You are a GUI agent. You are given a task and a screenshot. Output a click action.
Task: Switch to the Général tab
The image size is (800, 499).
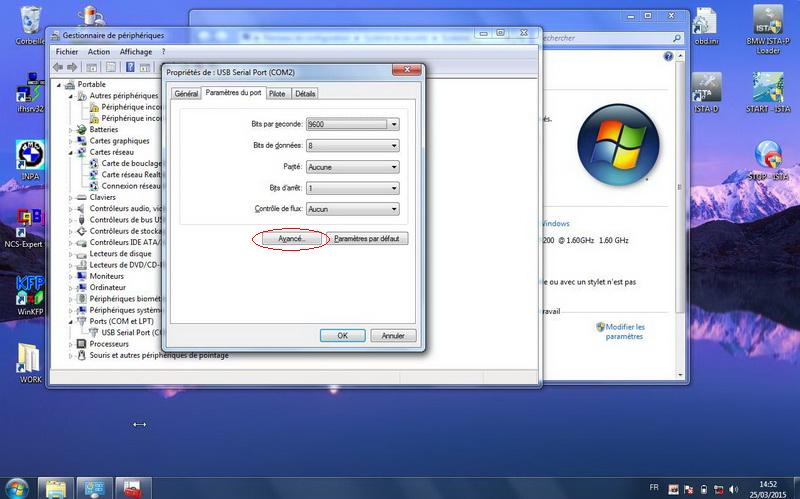click(186, 94)
